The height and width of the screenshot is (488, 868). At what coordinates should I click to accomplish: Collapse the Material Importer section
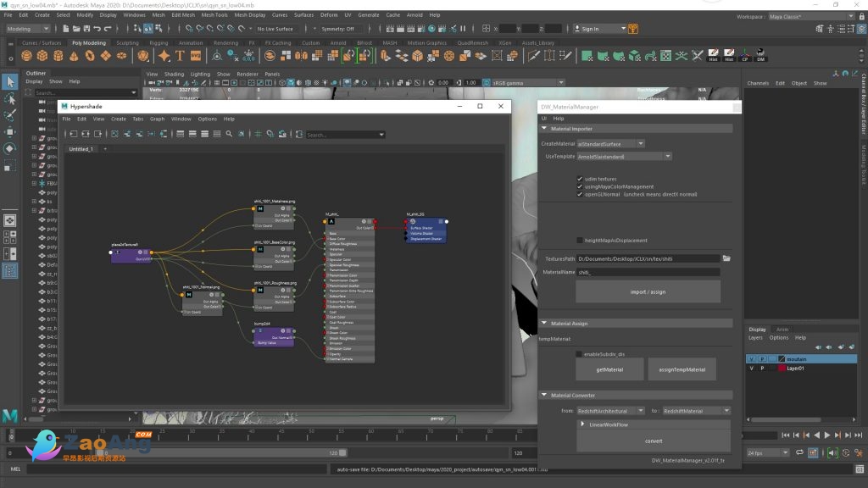(544, 129)
